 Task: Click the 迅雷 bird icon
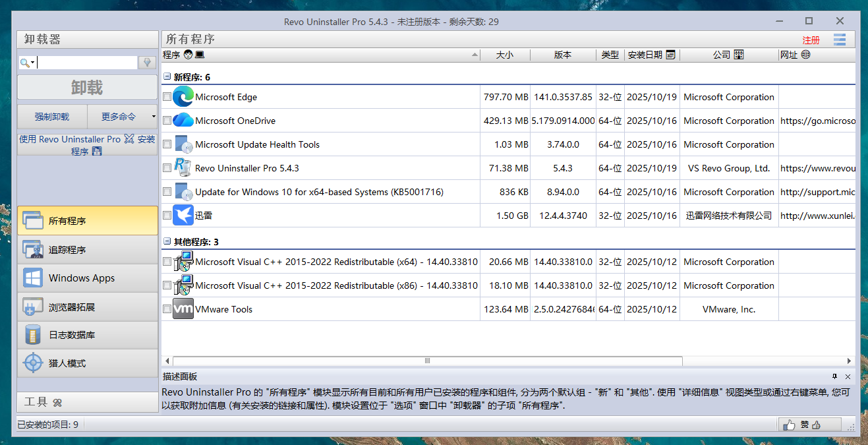tap(183, 216)
